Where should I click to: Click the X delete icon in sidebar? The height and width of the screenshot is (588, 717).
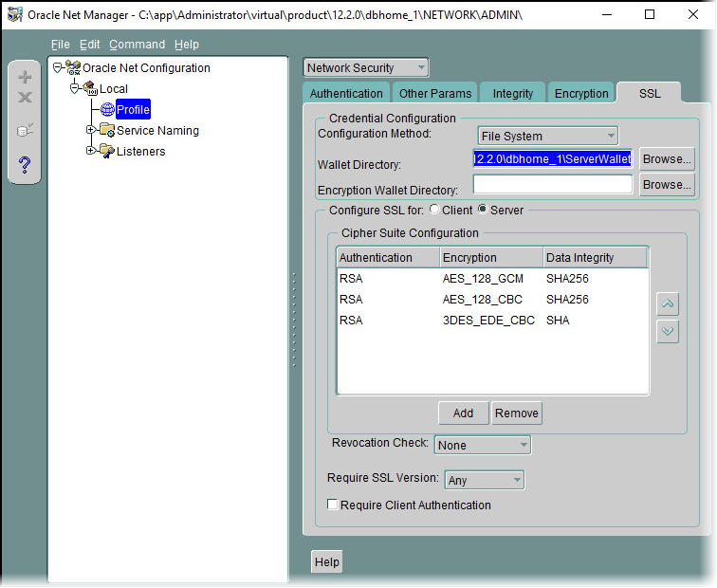point(25,97)
